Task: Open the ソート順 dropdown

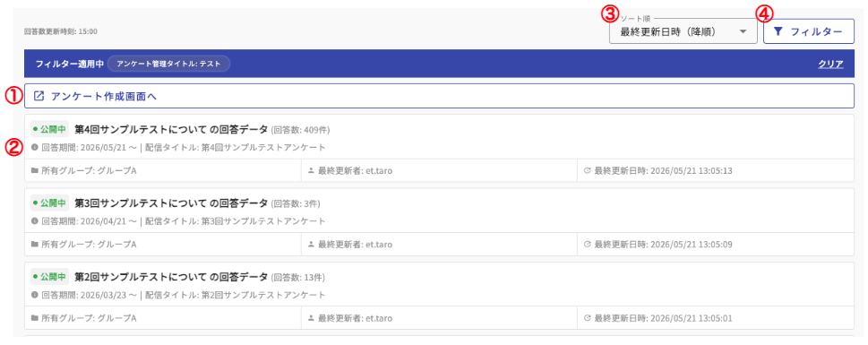Action: click(683, 32)
